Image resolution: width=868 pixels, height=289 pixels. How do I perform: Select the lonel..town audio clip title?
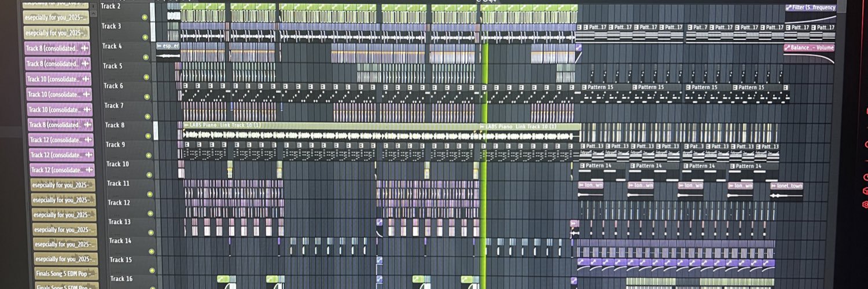click(790, 186)
